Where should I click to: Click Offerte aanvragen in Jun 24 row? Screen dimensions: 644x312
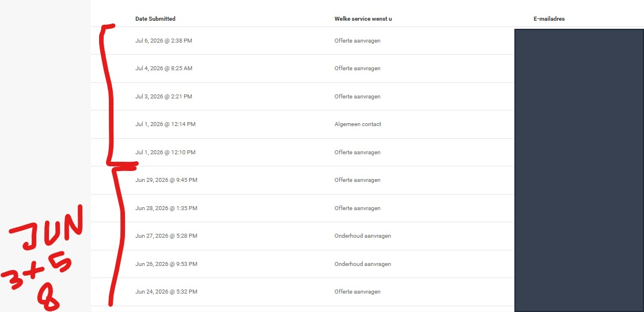point(357,292)
